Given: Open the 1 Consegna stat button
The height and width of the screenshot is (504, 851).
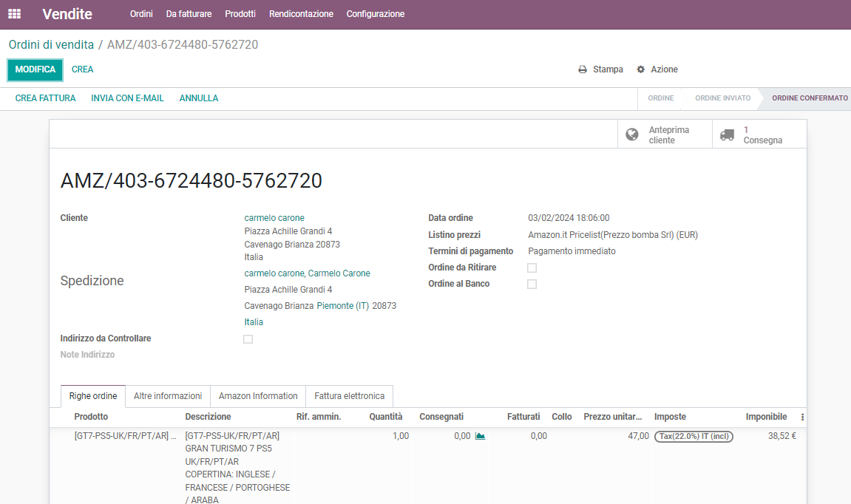Looking at the screenshot, I should [x=759, y=134].
